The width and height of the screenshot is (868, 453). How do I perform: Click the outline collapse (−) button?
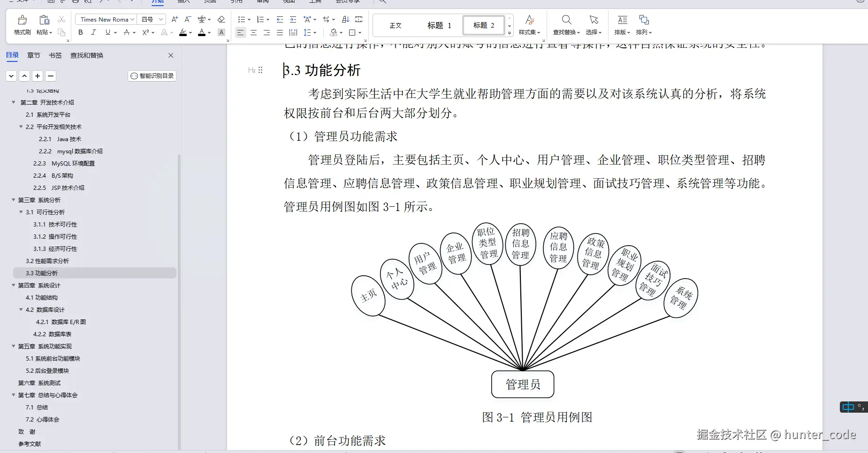click(51, 76)
